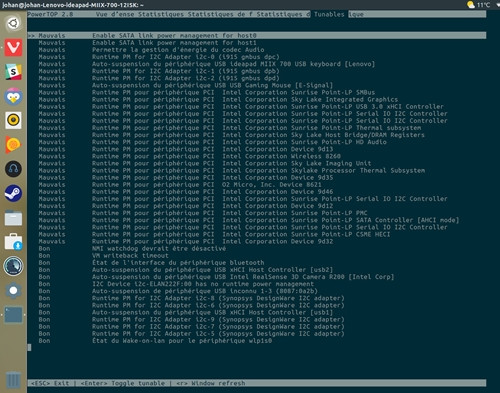
Task: Select O2 Micro Device 8621 row
Action: (x=257, y=185)
